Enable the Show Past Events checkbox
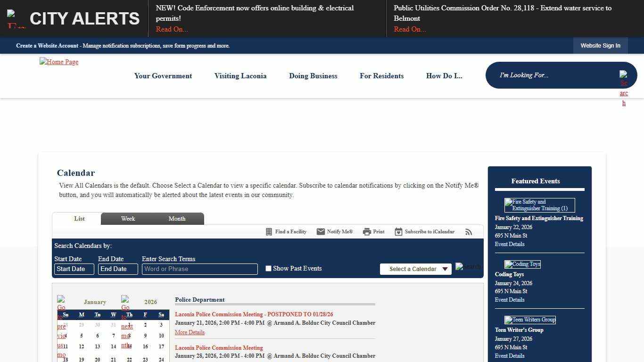 point(268,269)
